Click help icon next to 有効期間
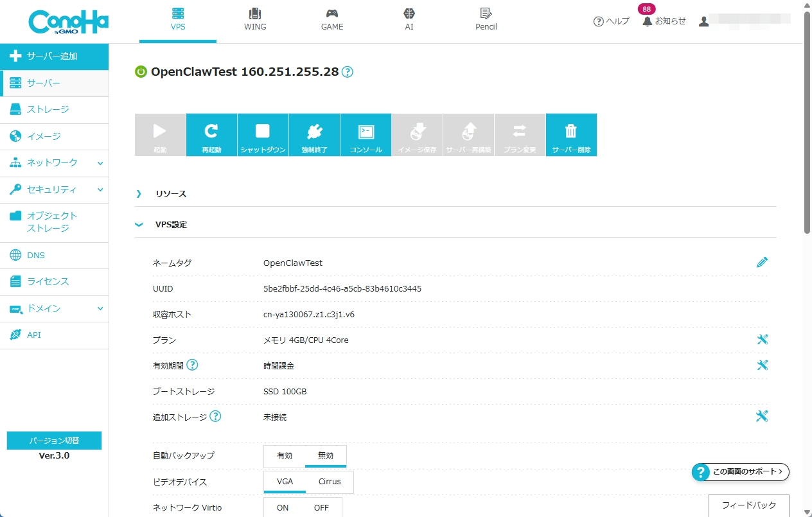 click(x=192, y=365)
